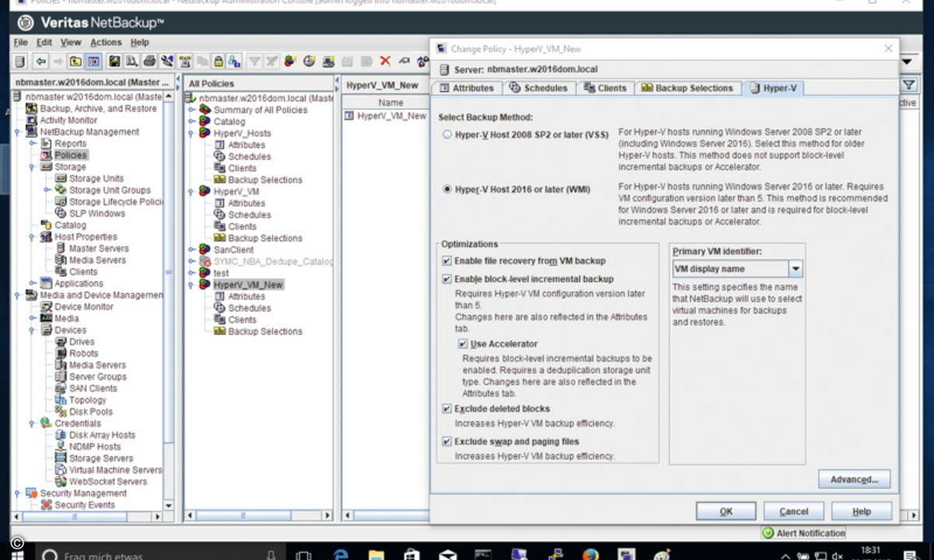Collapse the Storage node in left tree

point(33,167)
